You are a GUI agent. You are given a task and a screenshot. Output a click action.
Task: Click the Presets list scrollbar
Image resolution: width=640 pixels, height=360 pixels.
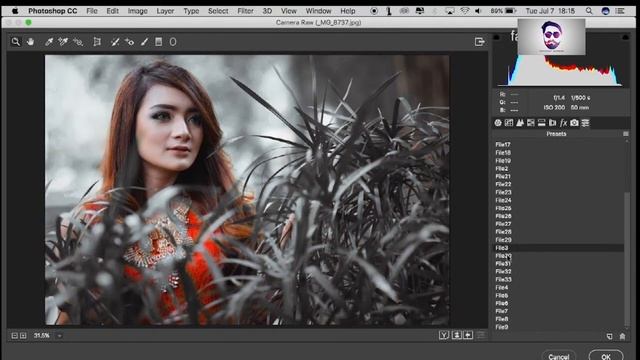tap(627, 259)
